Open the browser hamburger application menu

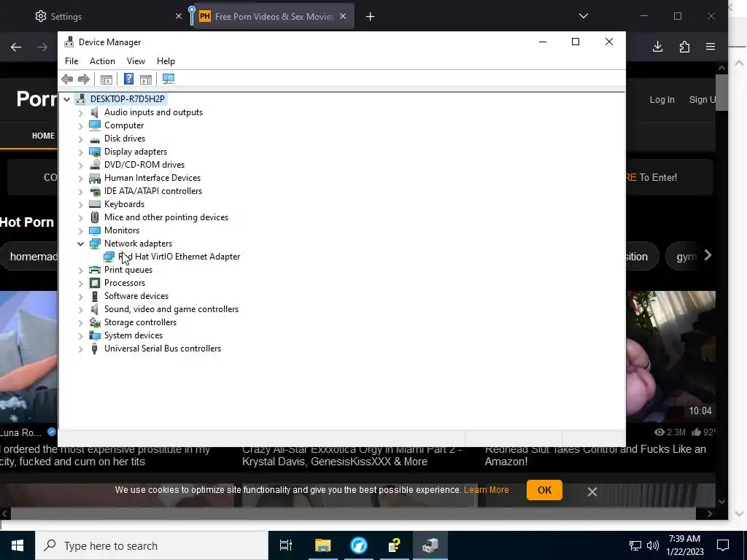click(x=711, y=47)
